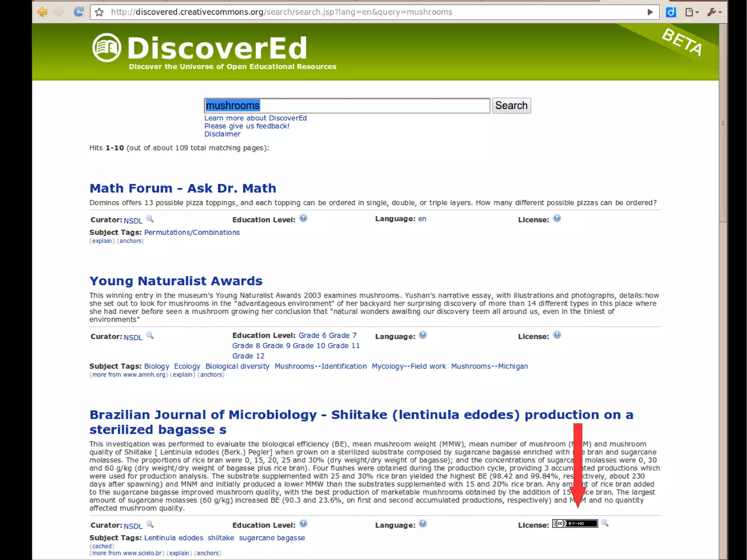Click the mushrooms search input field
This screenshot has height=560, width=747.
pos(347,106)
